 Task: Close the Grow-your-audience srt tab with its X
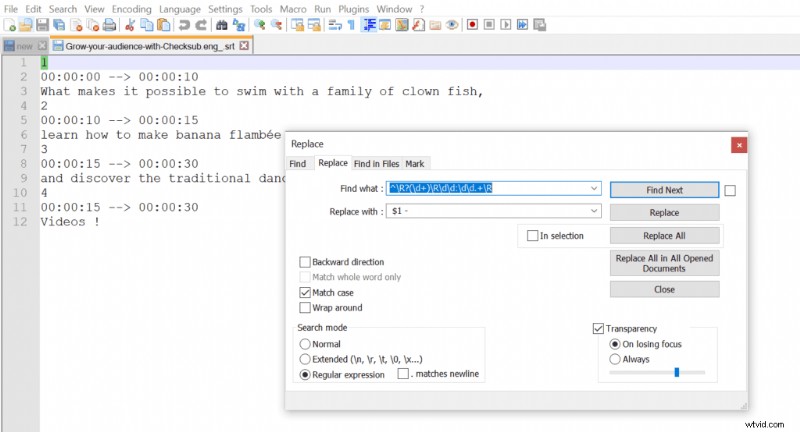pyautogui.click(x=244, y=45)
